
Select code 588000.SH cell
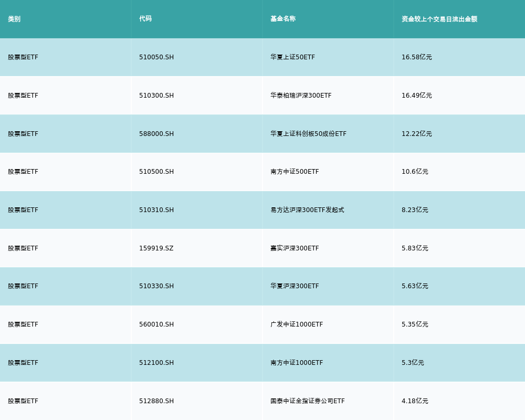(156, 134)
